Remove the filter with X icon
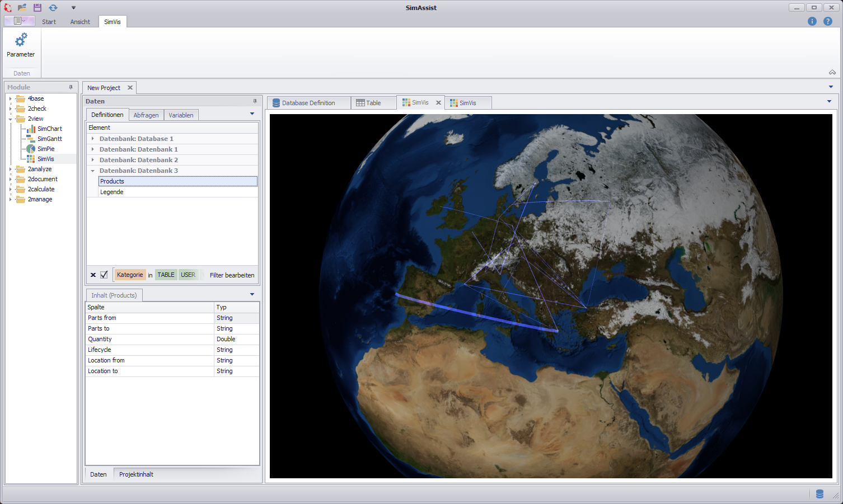843x504 pixels. [93, 275]
